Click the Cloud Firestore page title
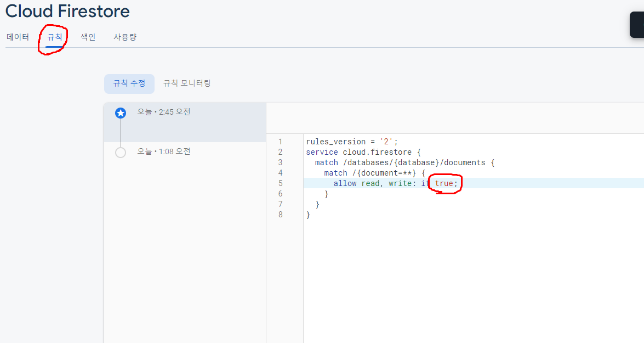This screenshot has width=644, height=343. pyautogui.click(x=67, y=11)
